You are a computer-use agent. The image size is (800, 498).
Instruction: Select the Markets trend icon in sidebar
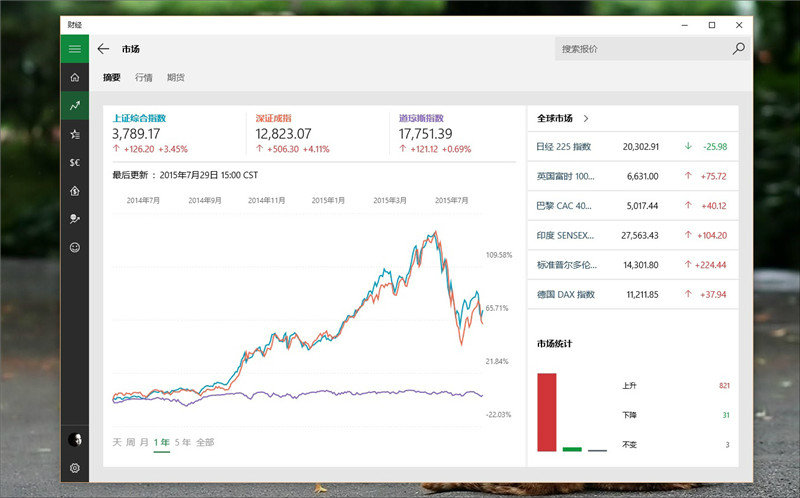pyautogui.click(x=75, y=105)
